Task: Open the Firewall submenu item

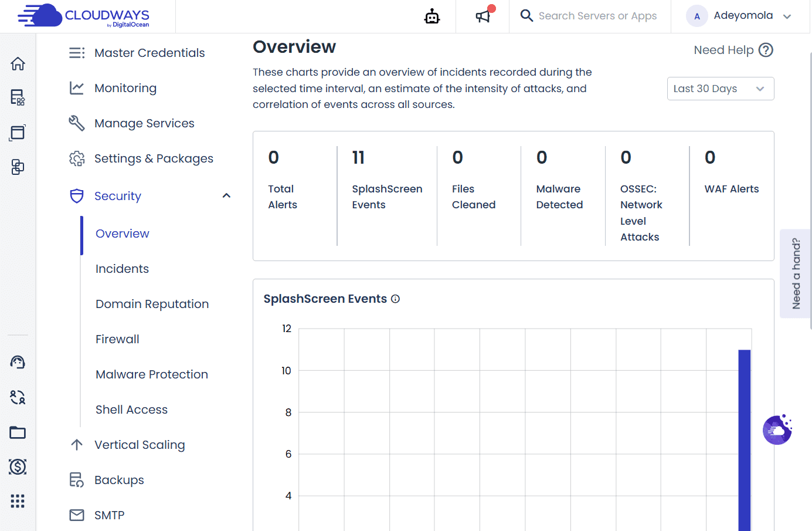Action: pyautogui.click(x=117, y=339)
